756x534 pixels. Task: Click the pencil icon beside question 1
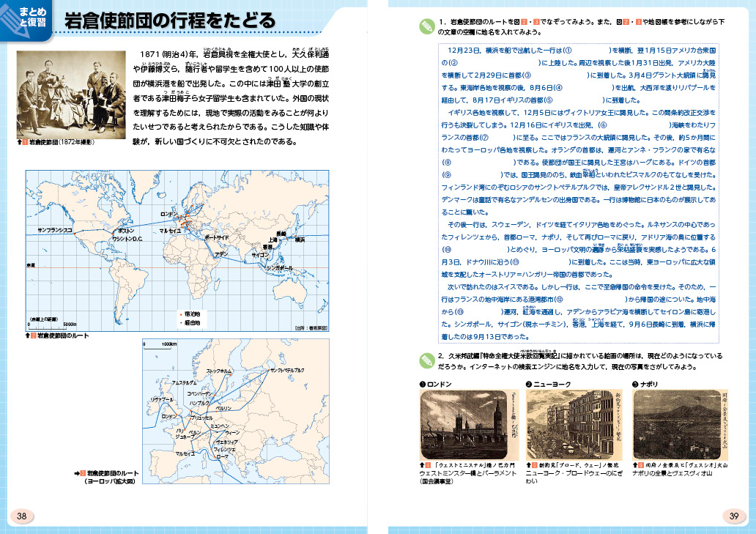click(x=426, y=26)
